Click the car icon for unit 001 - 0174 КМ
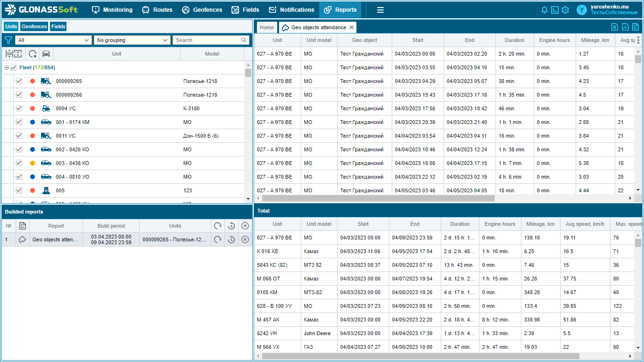This screenshot has height=362, width=644. [46, 122]
